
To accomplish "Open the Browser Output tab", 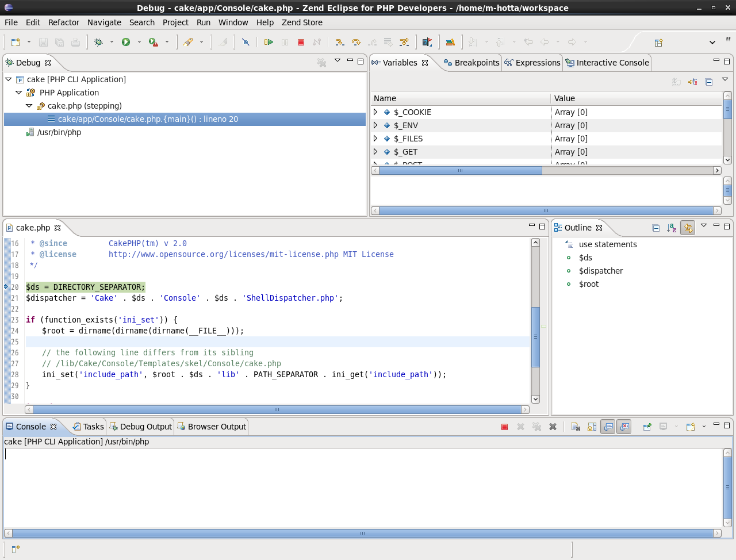I will pyautogui.click(x=212, y=427).
